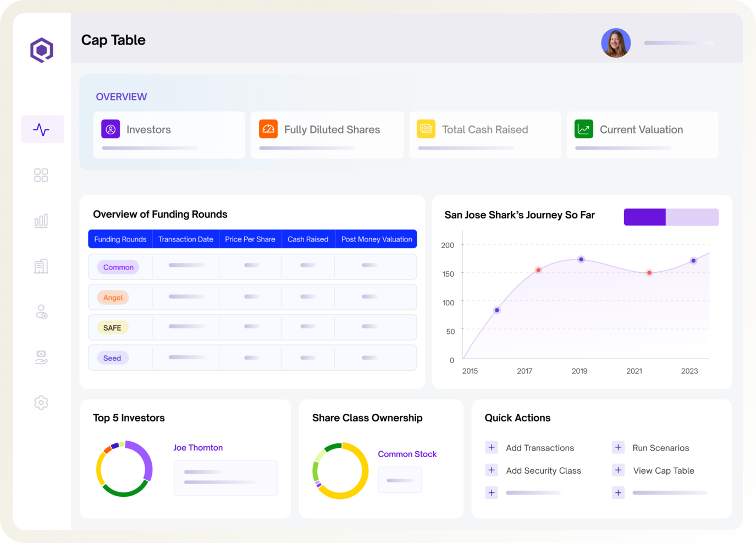The height and width of the screenshot is (543, 756).
Task: Open the building sidebar icon
Action: pos(41,266)
